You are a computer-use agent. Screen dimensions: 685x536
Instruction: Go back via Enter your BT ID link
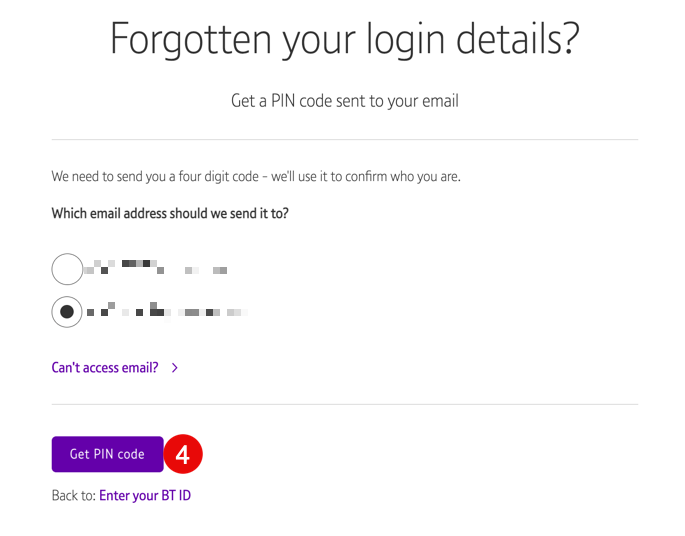pos(145,496)
